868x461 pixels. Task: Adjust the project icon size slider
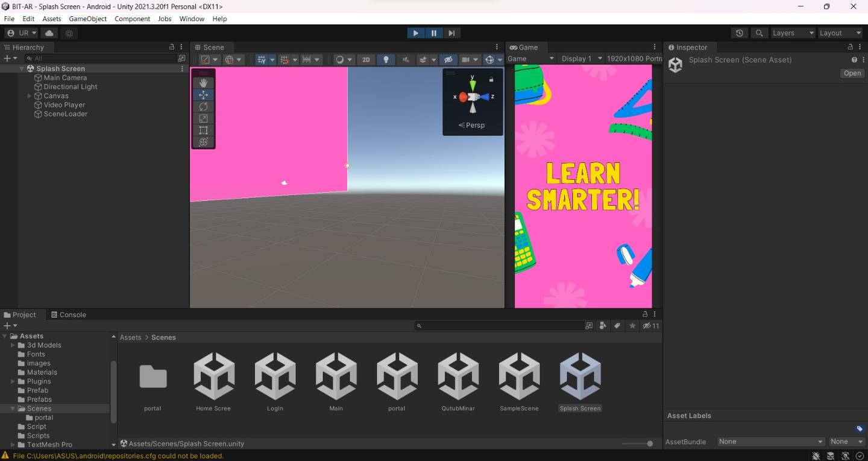(638, 444)
